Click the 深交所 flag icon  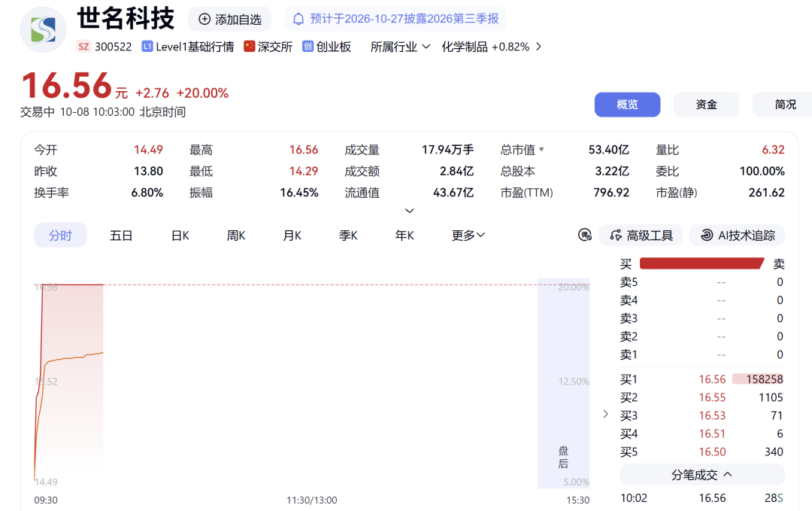point(250,47)
